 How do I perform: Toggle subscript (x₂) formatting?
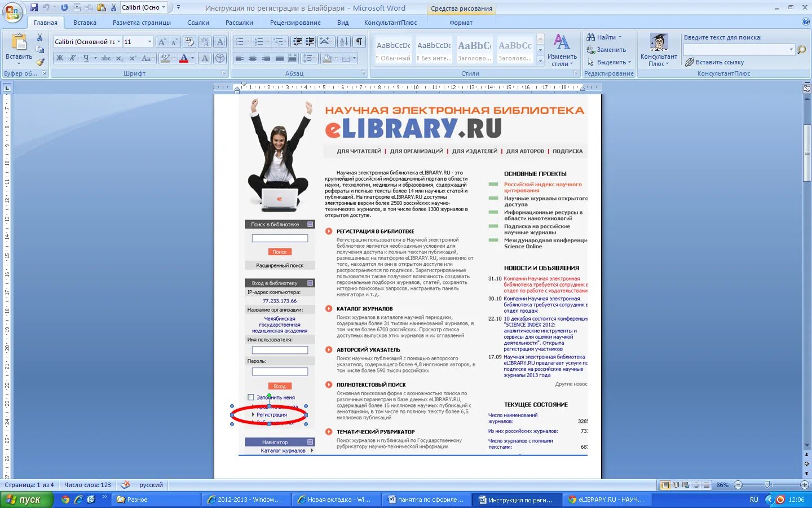pyautogui.click(x=120, y=58)
